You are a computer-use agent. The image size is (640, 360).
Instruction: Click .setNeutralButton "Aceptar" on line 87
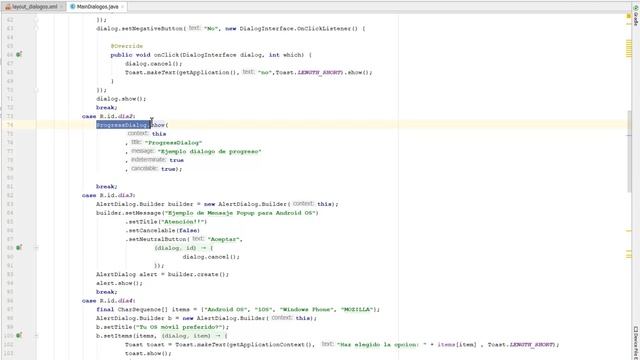[x=184, y=239]
